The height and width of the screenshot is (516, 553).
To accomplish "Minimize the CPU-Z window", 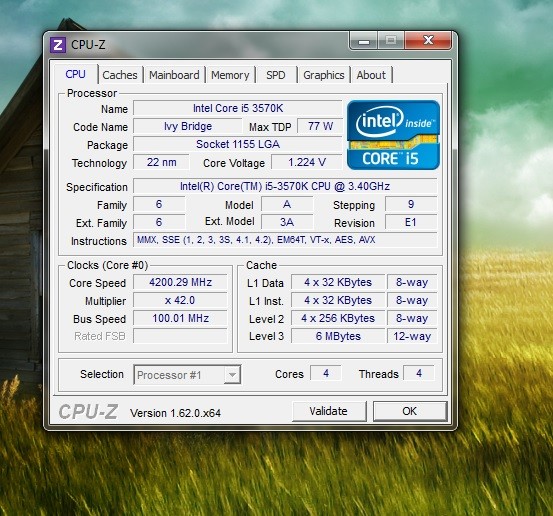I will pos(364,41).
